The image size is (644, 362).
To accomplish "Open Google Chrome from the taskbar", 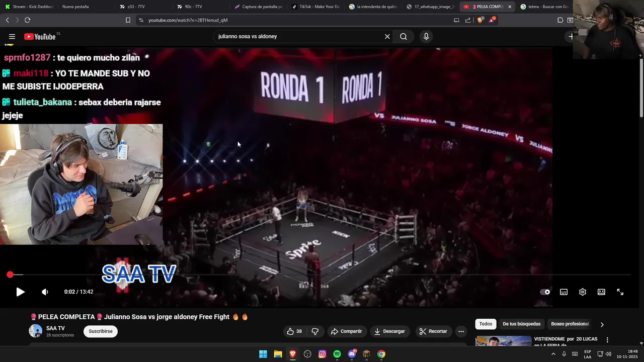I will click(381, 354).
